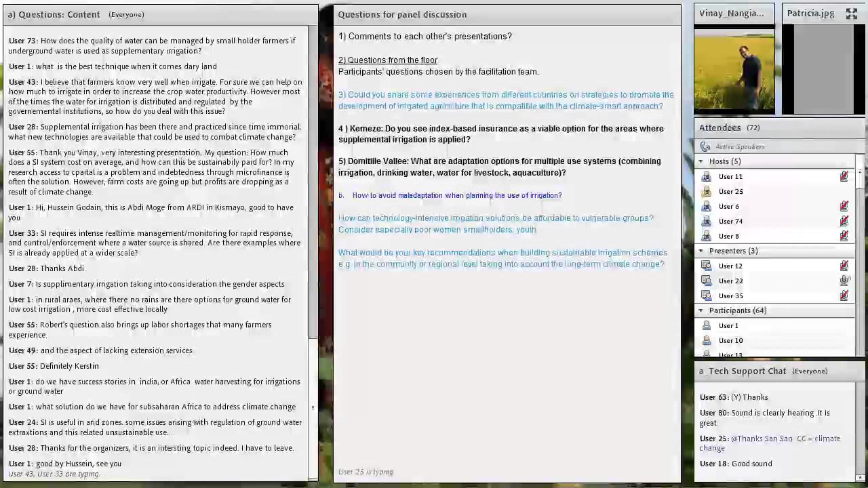Collapse the Presenters (3) group
This screenshot has width=868, height=488.
click(x=701, y=251)
